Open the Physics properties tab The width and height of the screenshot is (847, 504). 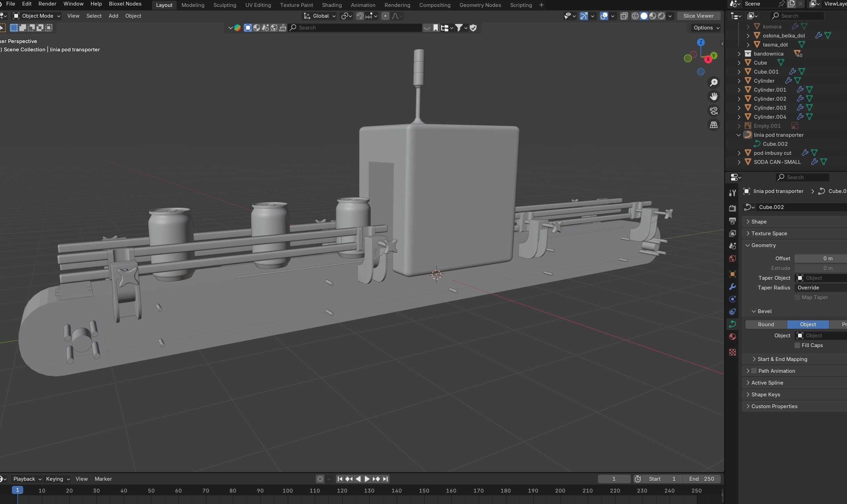point(732,299)
